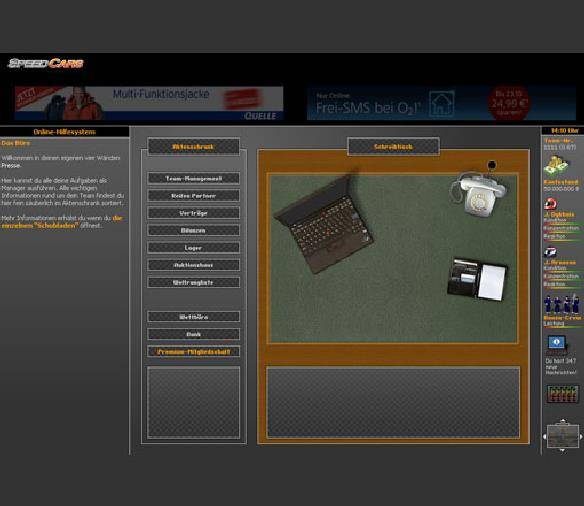The height and width of the screenshot is (506, 584).
Task: Click the clock time display
Action: click(x=565, y=131)
